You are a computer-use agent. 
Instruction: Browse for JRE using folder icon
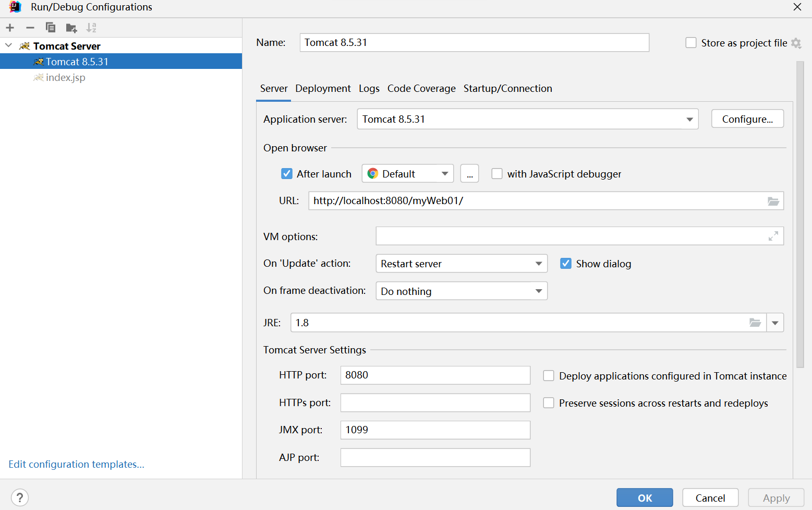pyautogui.click(x=755, y=323)
